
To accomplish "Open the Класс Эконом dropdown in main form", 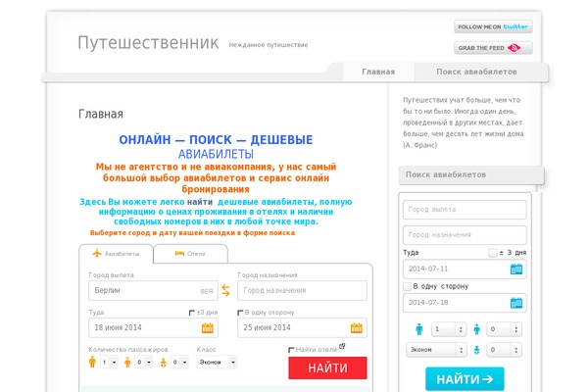I will (217, 362).
